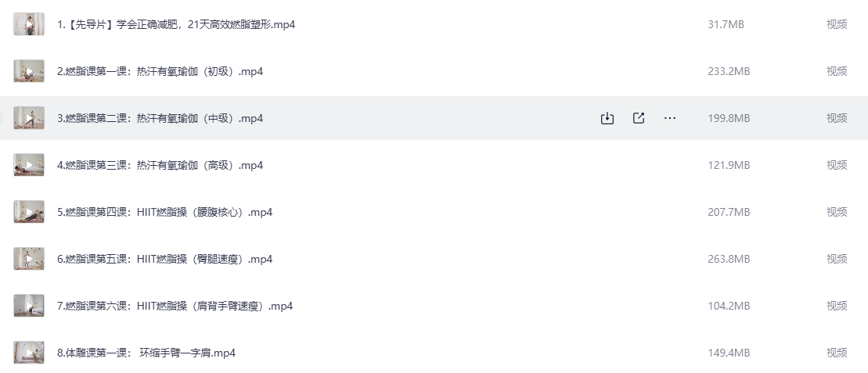
Task: Click thumbnail of 热汗有氧瑜伽（初级）video
Action: pos(29,71)
